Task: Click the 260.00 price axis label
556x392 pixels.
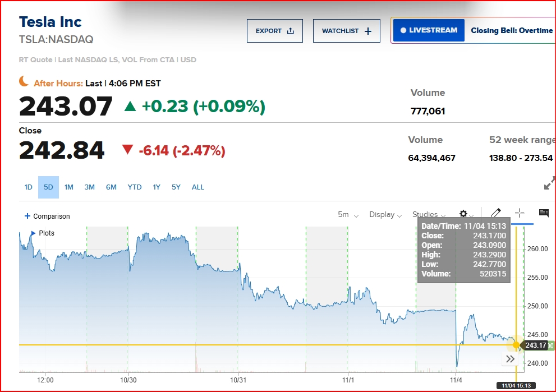Action: (x=537, y=249)
